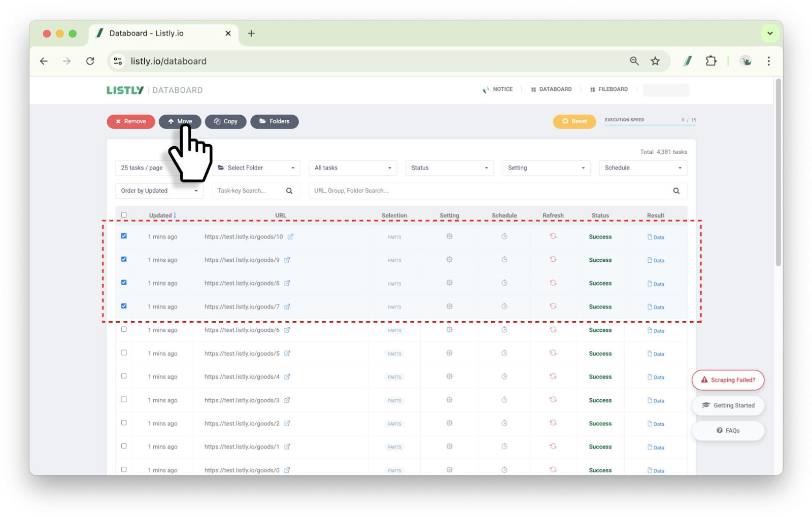Expand the Status filter dropdown
The height and width of the screenshot is (517, 812).
pyautogui.click(x=449, y=168)
